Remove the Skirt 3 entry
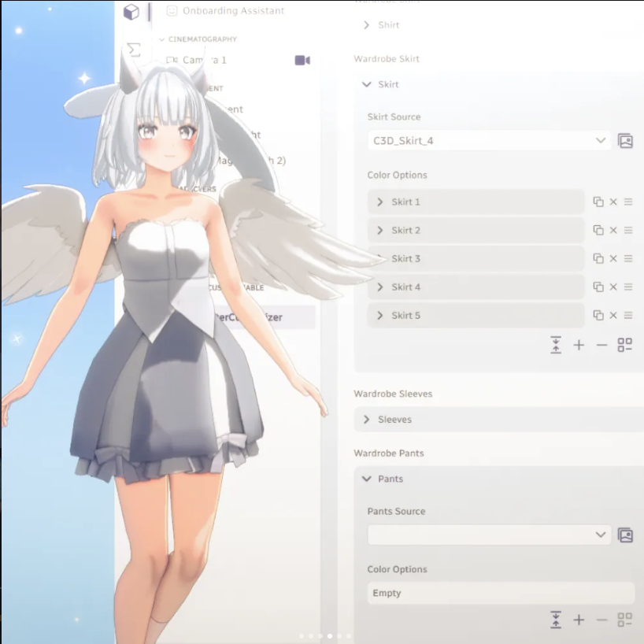The height and width of the screenshot is (644, 644). pyautogui.click(x=613, y=258)
